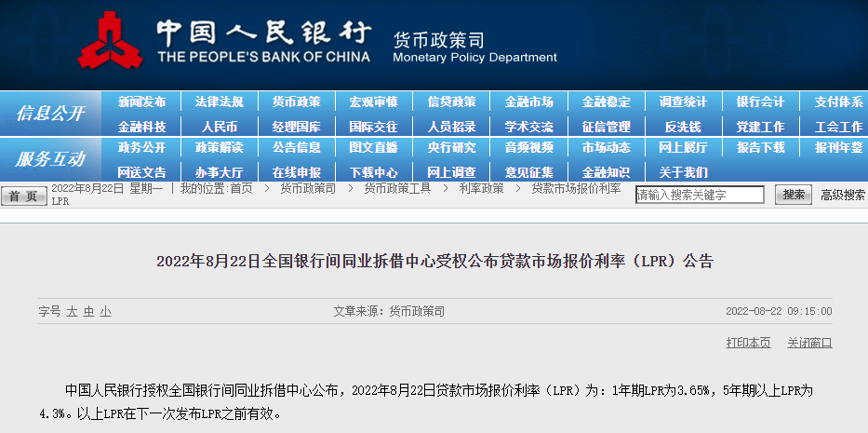
Task: Select 图文直播 menu item
Action: point(374,147)
